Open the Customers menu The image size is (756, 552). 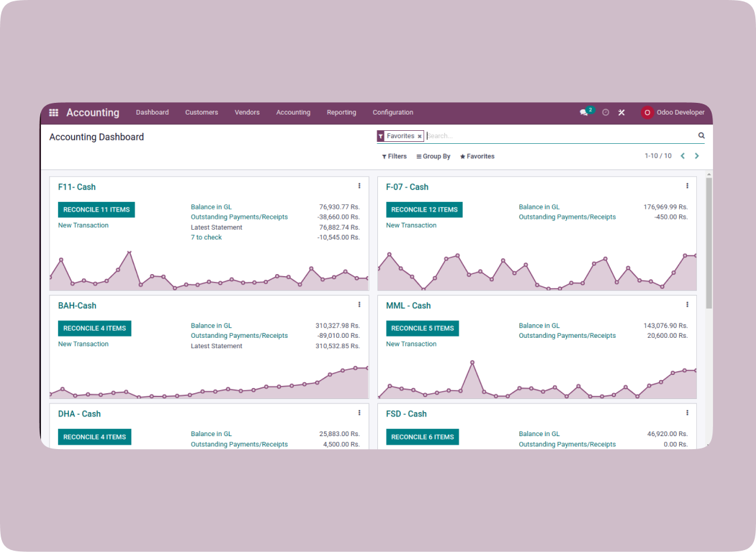(x=202, y=113)
